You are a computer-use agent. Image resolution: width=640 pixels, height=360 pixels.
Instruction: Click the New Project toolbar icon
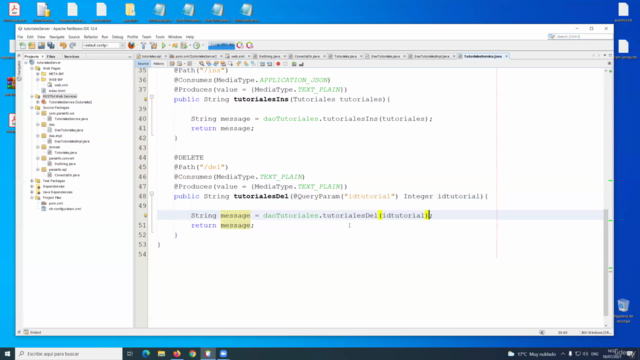tap(32, 45)
